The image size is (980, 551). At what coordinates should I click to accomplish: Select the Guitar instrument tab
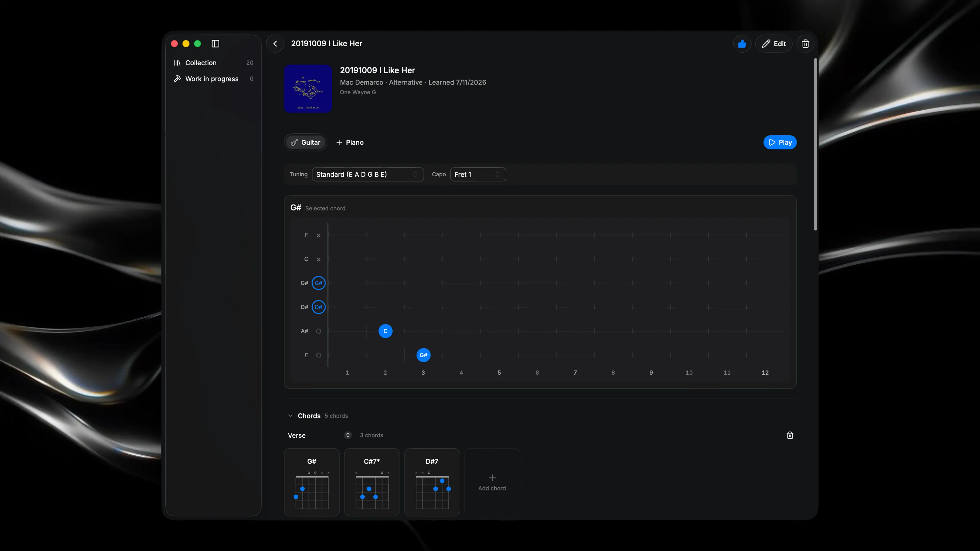tap(306, 142)
